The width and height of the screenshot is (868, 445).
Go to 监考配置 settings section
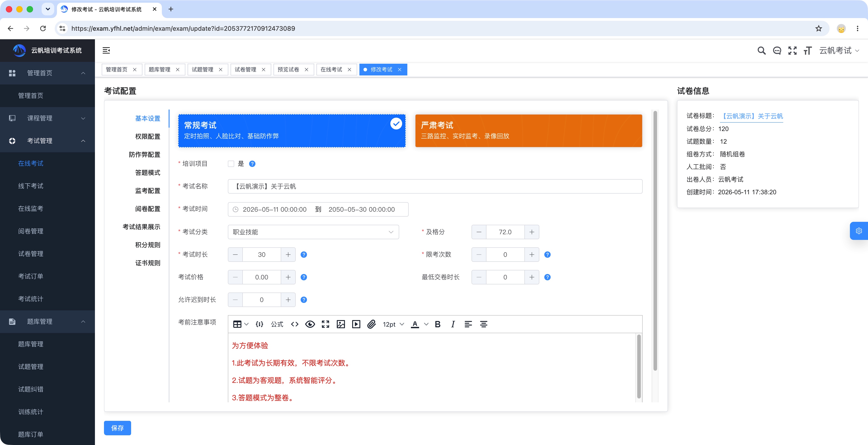tap(148, 190)
